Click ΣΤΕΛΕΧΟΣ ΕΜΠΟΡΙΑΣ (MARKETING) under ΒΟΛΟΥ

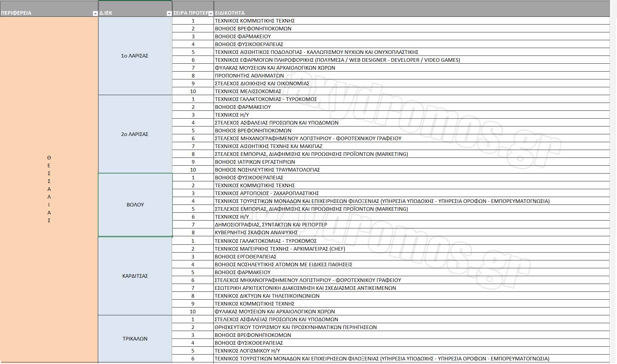[412, 209]
